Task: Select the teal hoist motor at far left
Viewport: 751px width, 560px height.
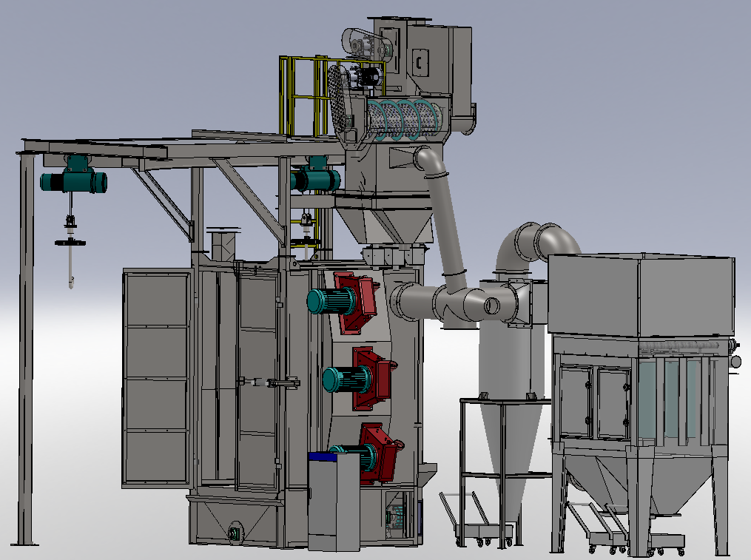Action: coord(73,182)
